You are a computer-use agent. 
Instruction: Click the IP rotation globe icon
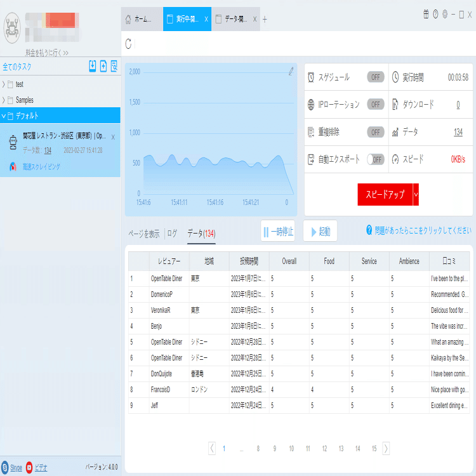coord(311,105)
